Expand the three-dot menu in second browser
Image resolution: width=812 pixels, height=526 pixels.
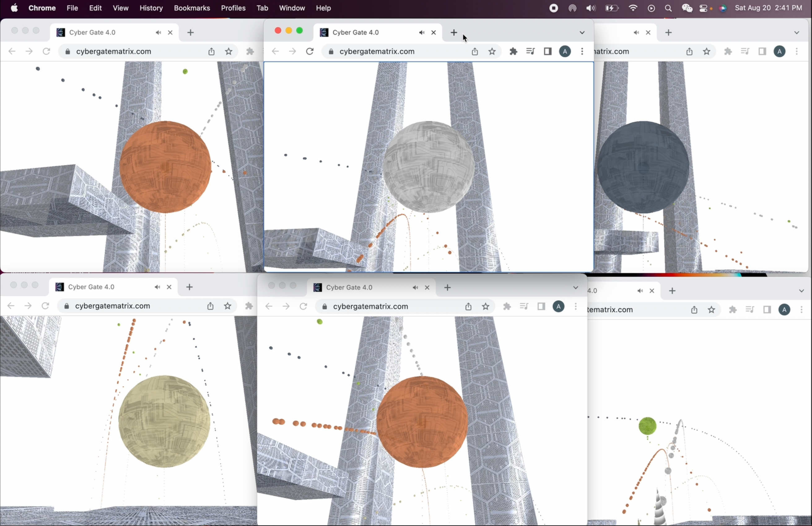[x=582, y=51]
